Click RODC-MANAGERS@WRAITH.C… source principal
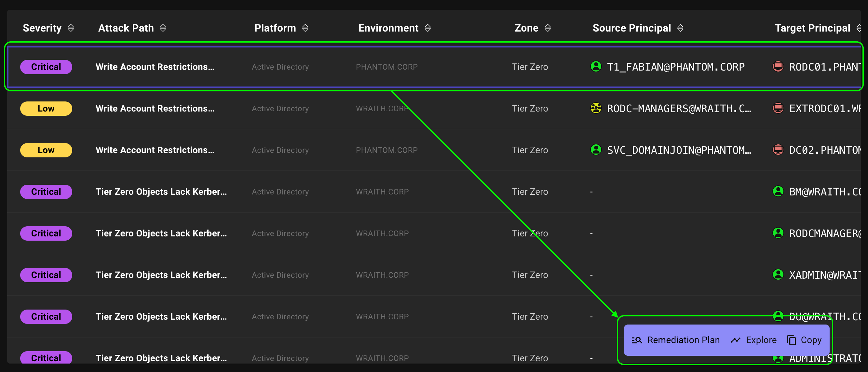868x372 pixels. (x=679, y=108)
